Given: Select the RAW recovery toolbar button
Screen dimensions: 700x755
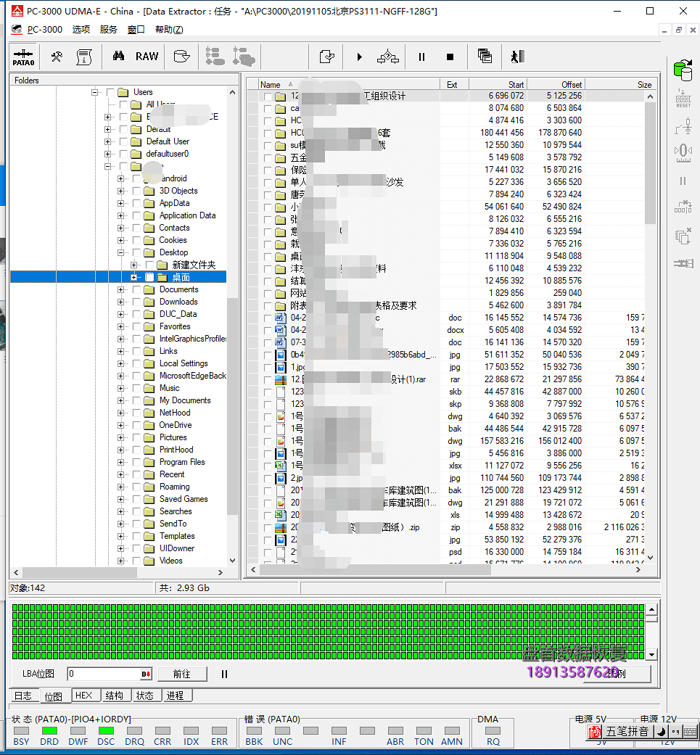Looking at the screenshot, I should (147, 57).
